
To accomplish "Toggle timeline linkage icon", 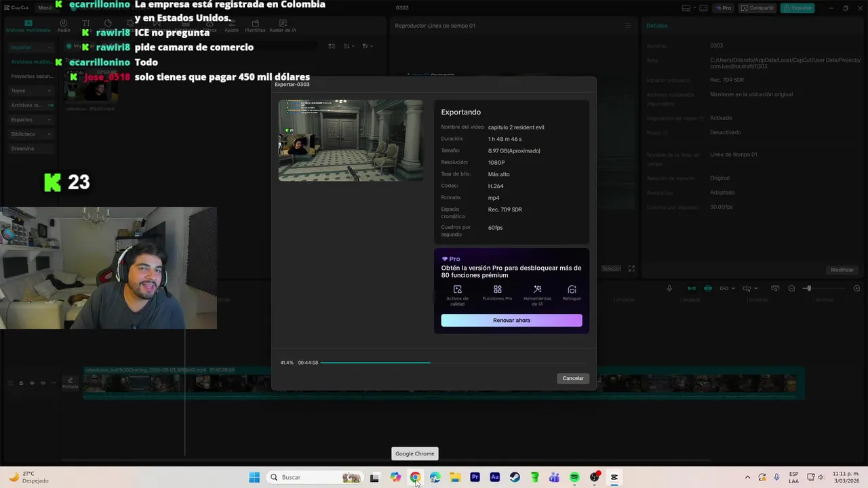I will pos(724,289).
